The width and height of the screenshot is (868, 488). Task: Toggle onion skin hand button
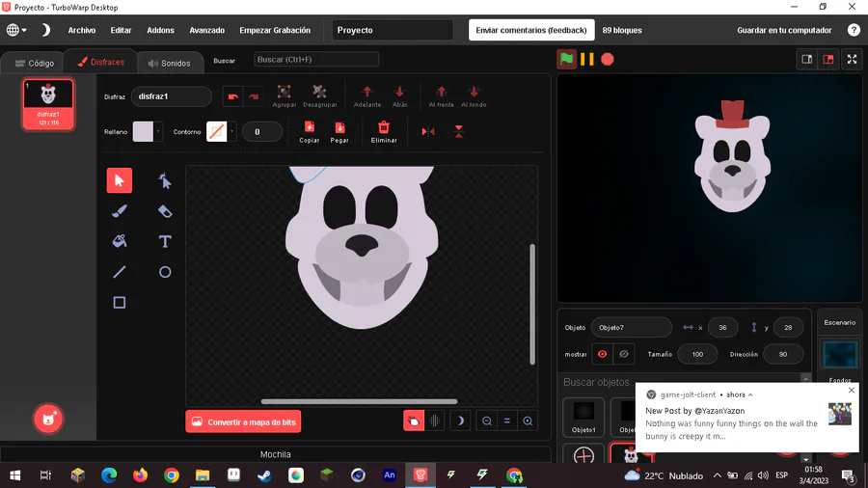coord(414,421)
